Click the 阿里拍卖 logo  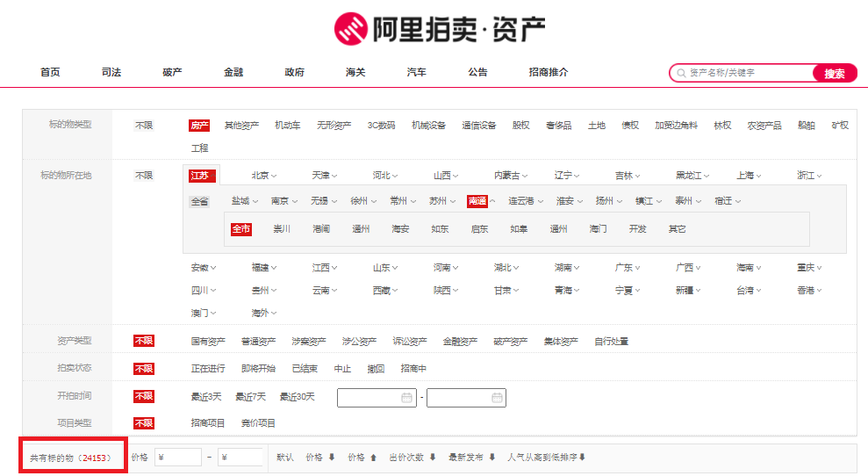pyautogui.click(x=440, y=29)
